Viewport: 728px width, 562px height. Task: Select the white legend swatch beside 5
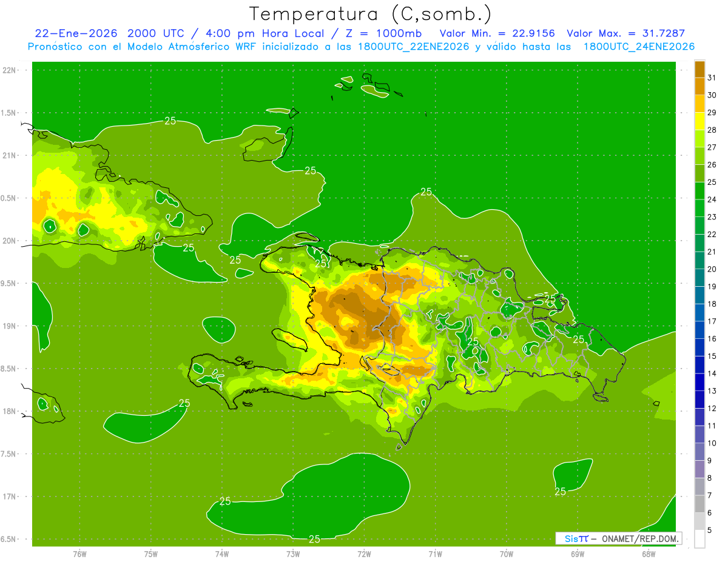pyautogui.click(x=699, y=539)
